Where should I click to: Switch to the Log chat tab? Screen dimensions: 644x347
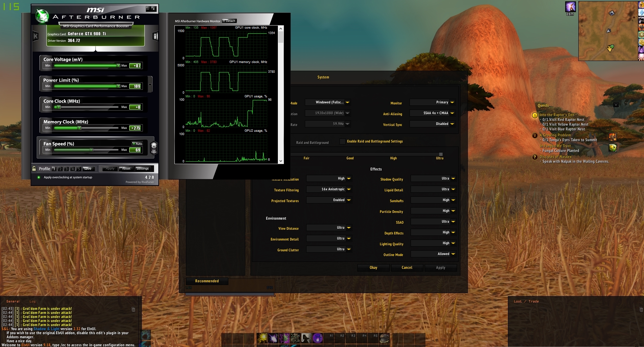click(x=33, y=302)
